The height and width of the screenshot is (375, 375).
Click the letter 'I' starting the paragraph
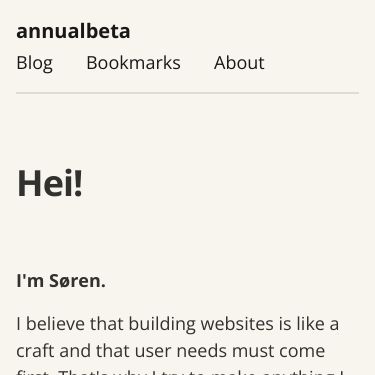(19, 324)
